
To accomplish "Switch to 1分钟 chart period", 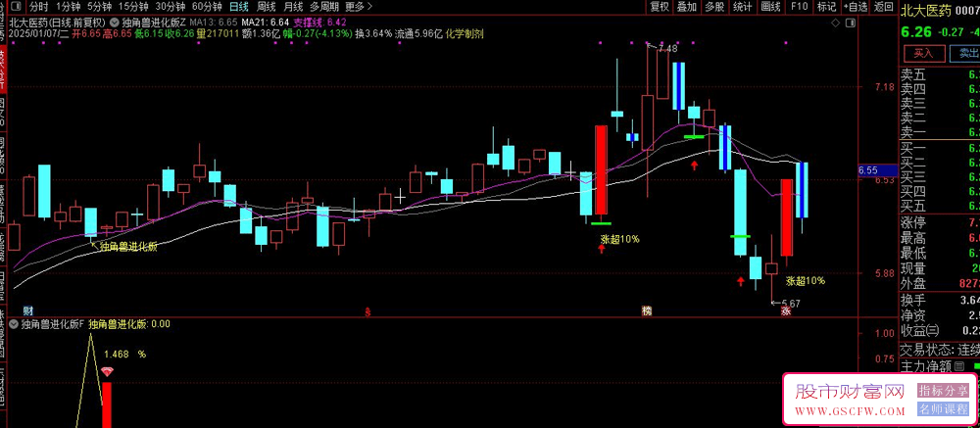I will [x=68, y=7].
